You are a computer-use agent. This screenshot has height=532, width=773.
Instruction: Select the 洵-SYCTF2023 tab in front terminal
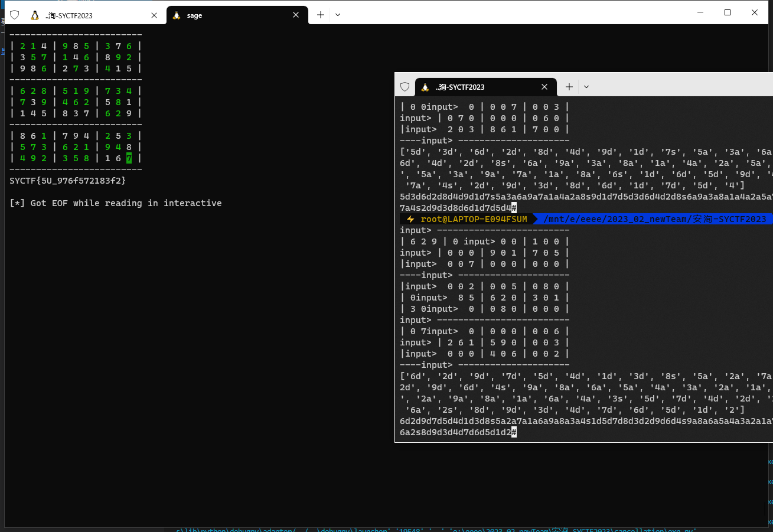coord(485,87)
